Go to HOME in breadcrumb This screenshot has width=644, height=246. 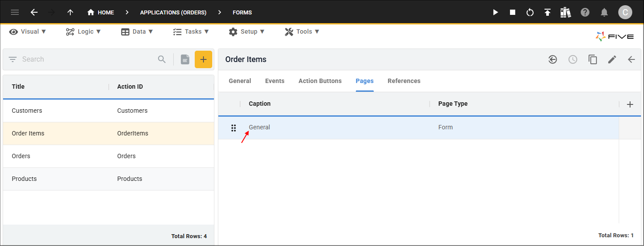click(101, 12)
